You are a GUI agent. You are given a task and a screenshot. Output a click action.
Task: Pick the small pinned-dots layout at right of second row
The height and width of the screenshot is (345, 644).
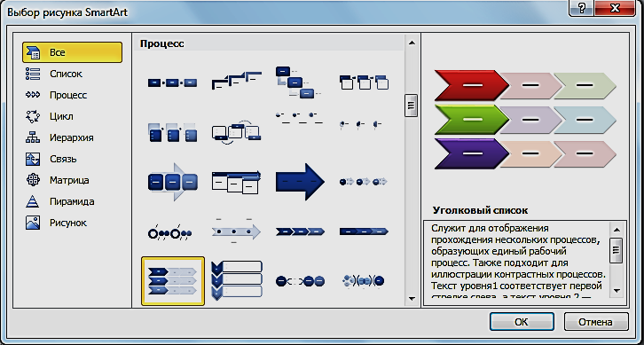click(x=361, y=124)
